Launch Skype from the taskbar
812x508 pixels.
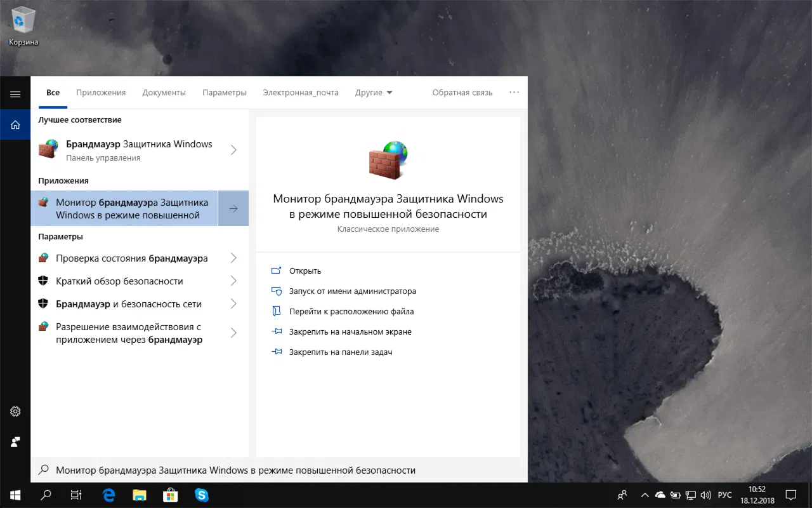202,495
